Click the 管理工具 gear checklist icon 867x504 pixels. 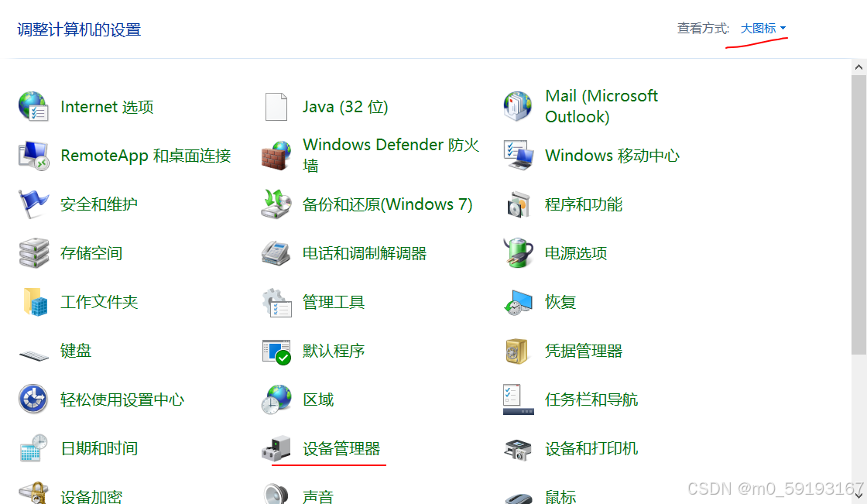click(x=276, y=302)
